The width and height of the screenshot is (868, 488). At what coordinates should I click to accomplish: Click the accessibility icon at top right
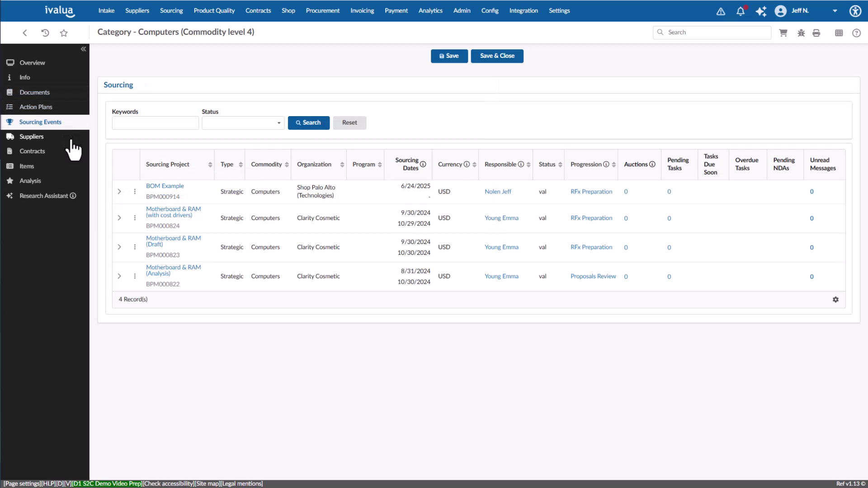pyautogui.click(x=855, y=11)
